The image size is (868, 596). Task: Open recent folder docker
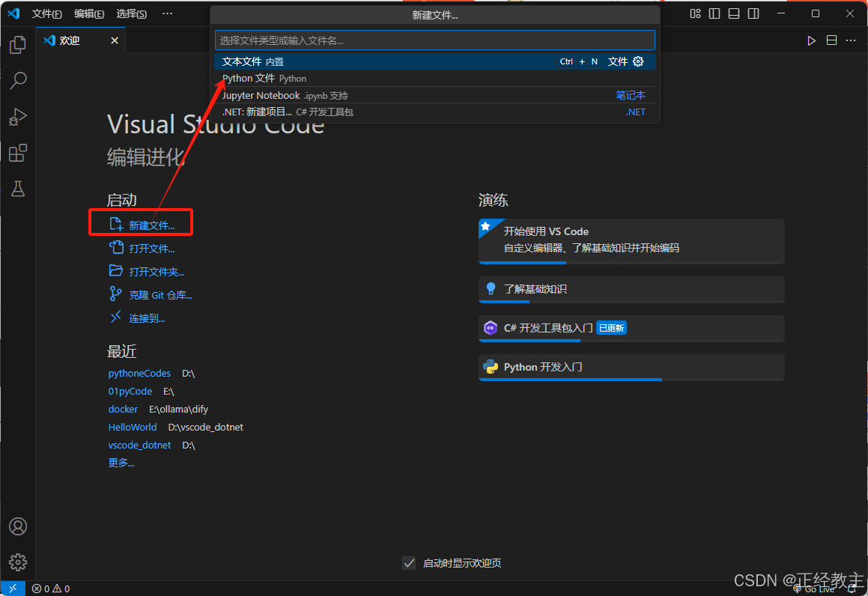[123, 409]
